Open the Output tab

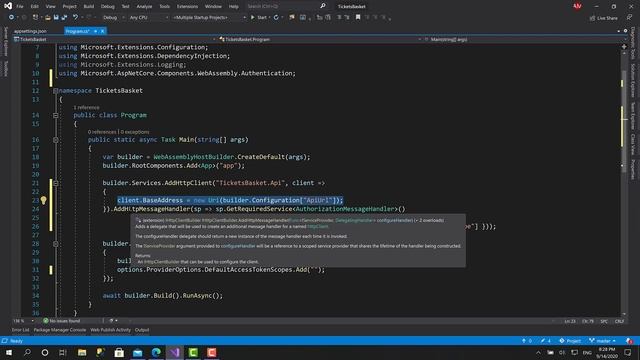tap(142, 330)
